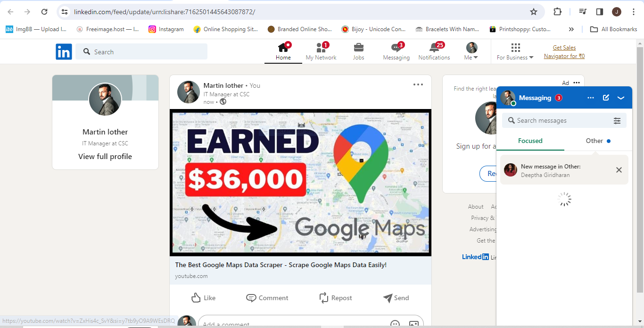Click the LinkedIn logo icon

coord(64,51)
